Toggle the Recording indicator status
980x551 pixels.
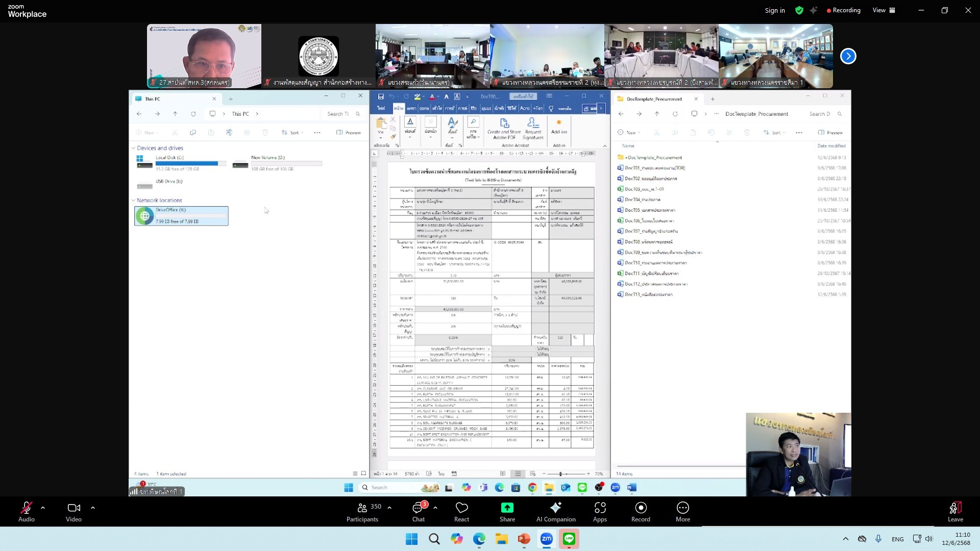(x=843, y=10)
